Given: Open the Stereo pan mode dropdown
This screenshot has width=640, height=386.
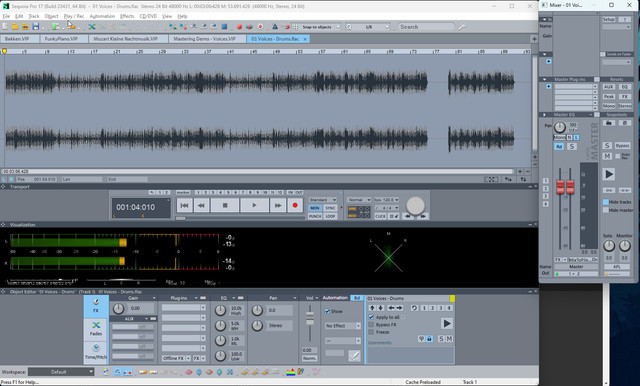Looking at the screenshot, I should [280, 326].
